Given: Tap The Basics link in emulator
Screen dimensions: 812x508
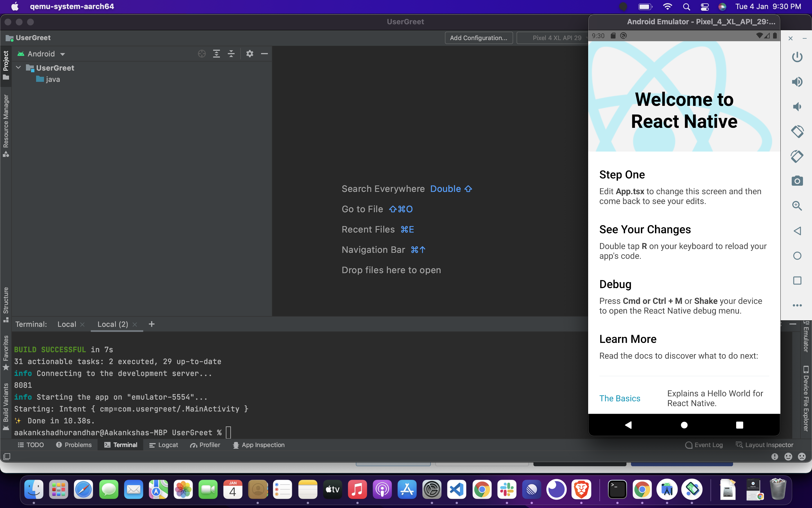Looking at the screenshot, I should point(620,398).
